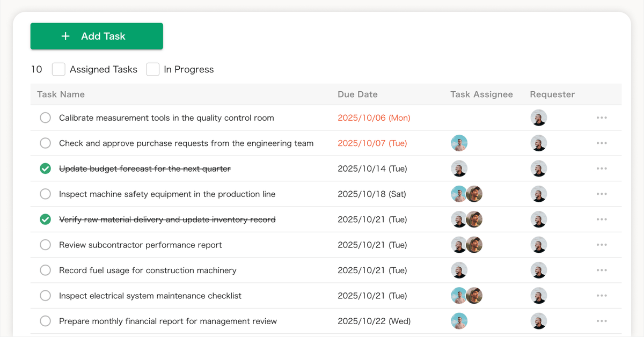
Task: Select the second assignee avatar on machine safety inspection
Action: (474, 194)
